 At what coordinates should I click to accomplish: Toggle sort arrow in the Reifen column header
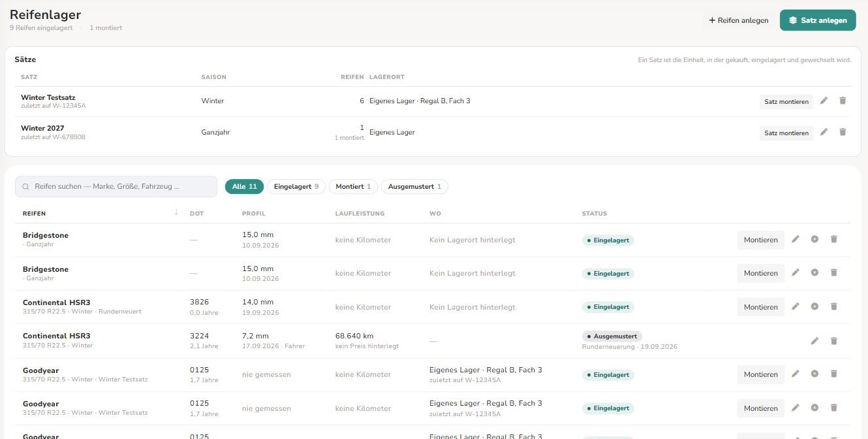click(x=176, y=212)
